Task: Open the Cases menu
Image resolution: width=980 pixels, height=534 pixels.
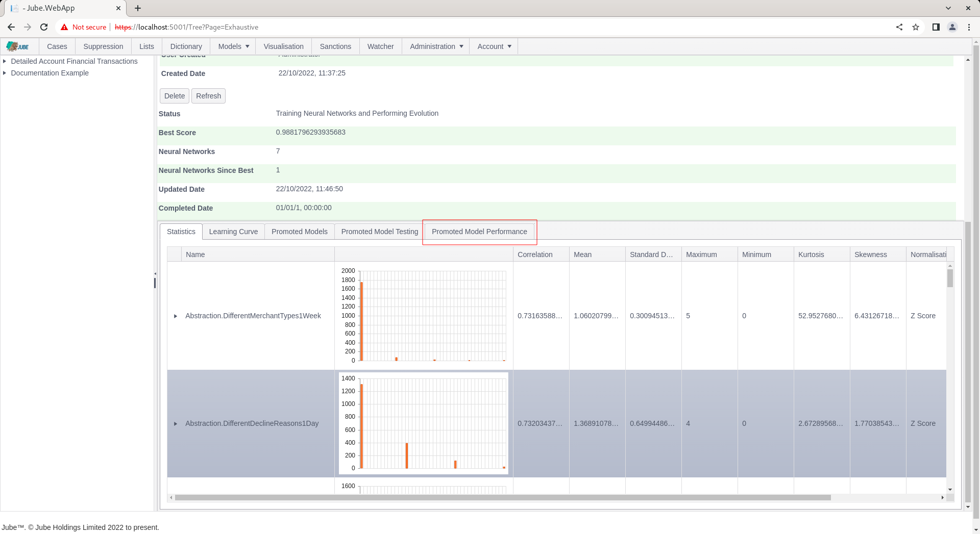Action: click(57, 46)
